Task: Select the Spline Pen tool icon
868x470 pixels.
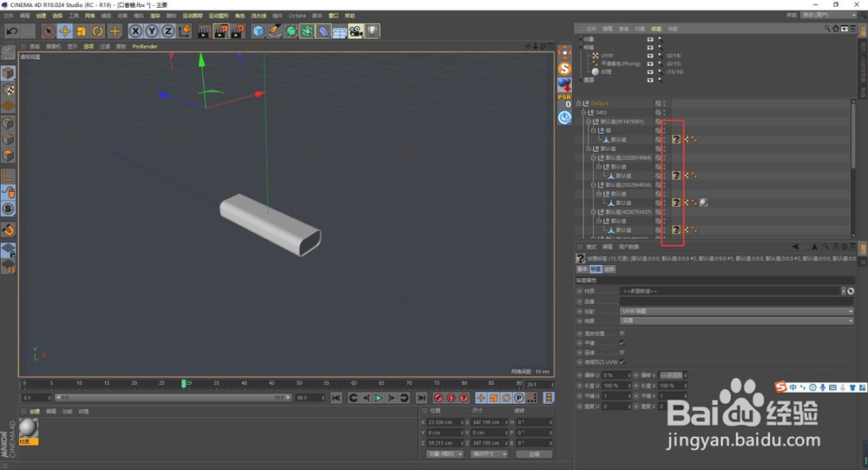Action: click(x=274, y=31)
